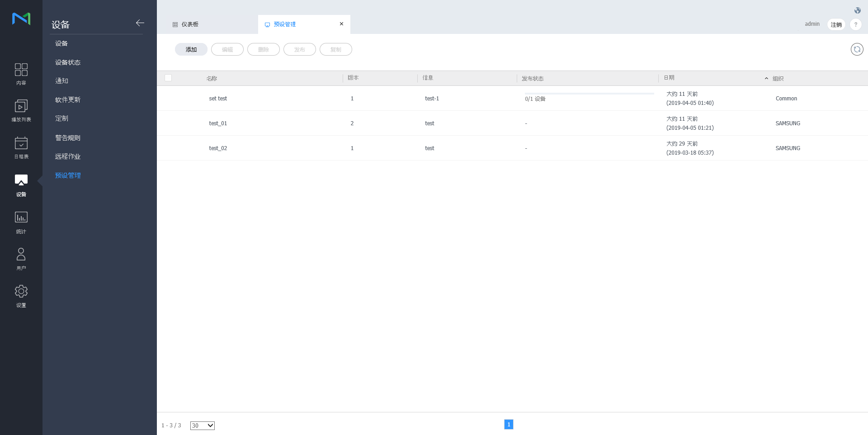Select 软件更新 in the device menu
The image size is (868, 435).
[68, 100]
